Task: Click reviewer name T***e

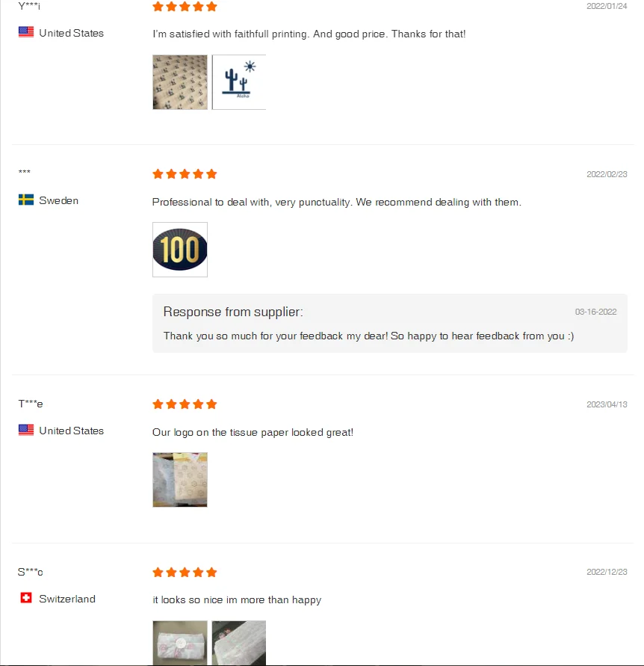Action: coord(31,404)
